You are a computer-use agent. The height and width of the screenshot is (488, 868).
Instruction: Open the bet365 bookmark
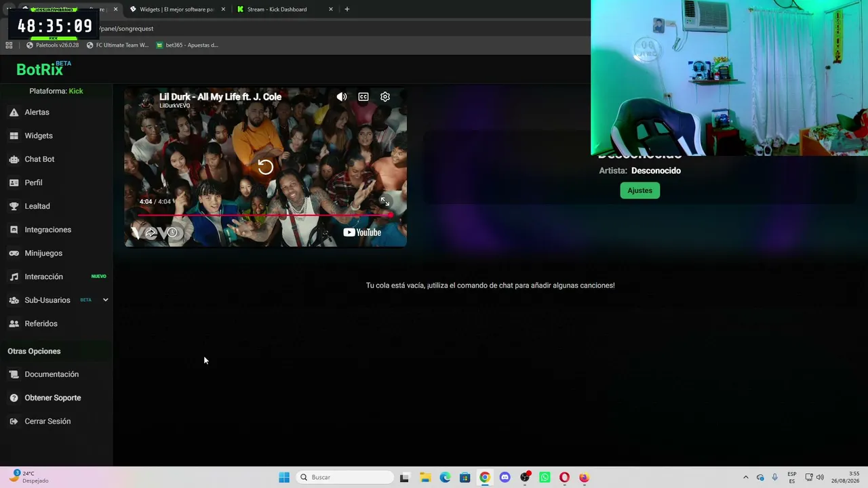(187, 45)
